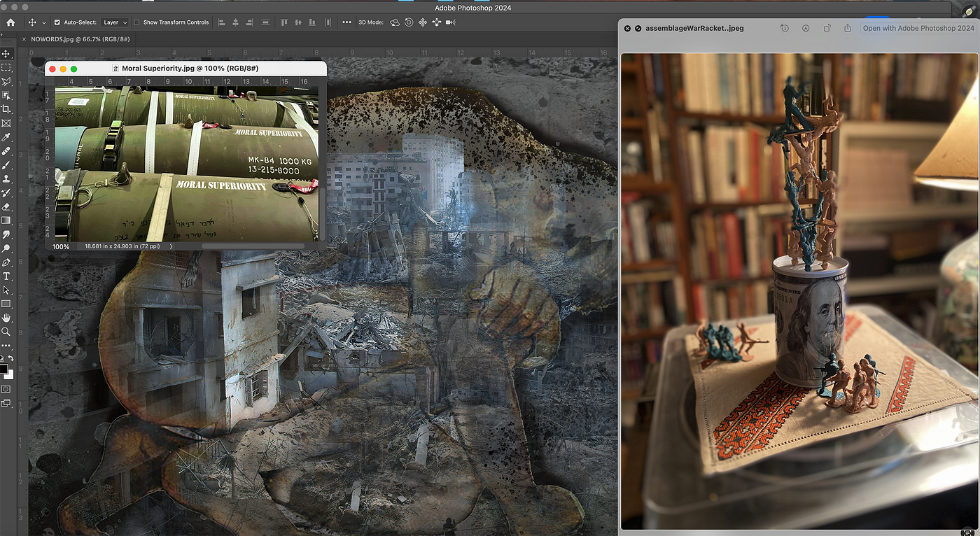980x536 pixels.
Task: Select the Frame tool
Action: tap(6, 123)
